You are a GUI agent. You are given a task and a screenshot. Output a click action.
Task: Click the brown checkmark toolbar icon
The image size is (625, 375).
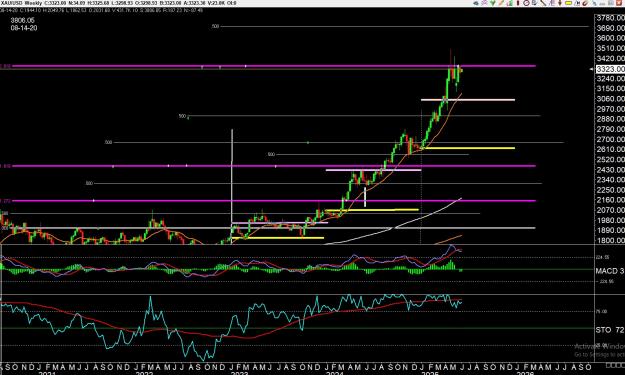pos(585,3)
